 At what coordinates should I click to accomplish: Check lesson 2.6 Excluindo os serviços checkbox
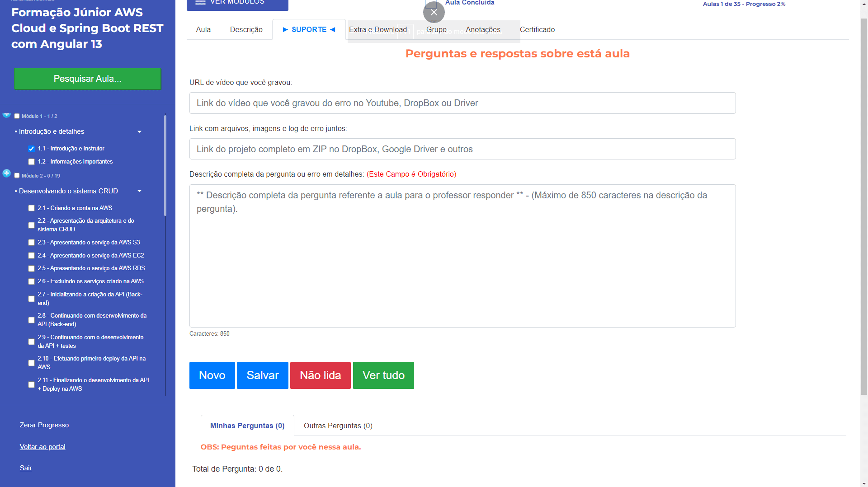pyautogui.click(x=31, y=281)
